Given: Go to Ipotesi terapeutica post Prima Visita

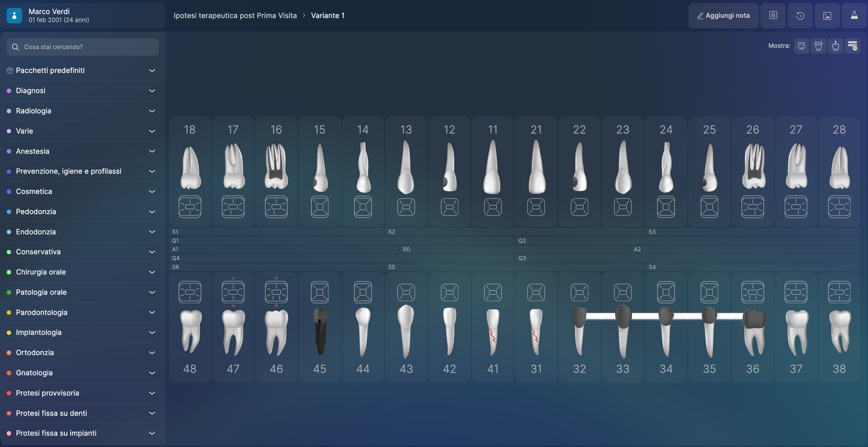Looking at the screenshot, I should (235, 16).
